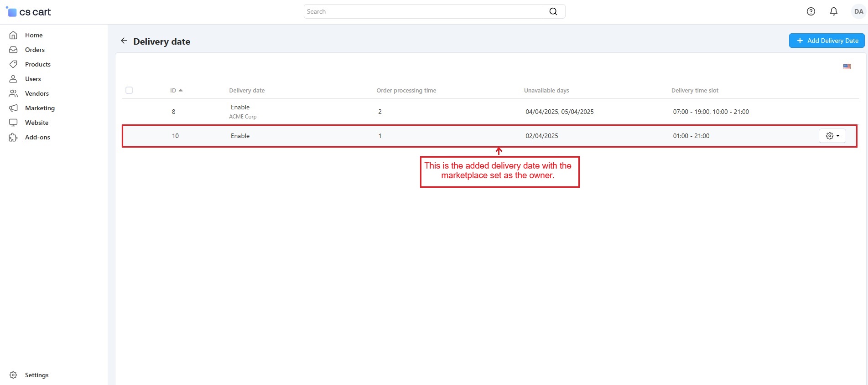Toggle the select-all checkbox in table header
Screen dimensions: 868x385
pos(129,90)
